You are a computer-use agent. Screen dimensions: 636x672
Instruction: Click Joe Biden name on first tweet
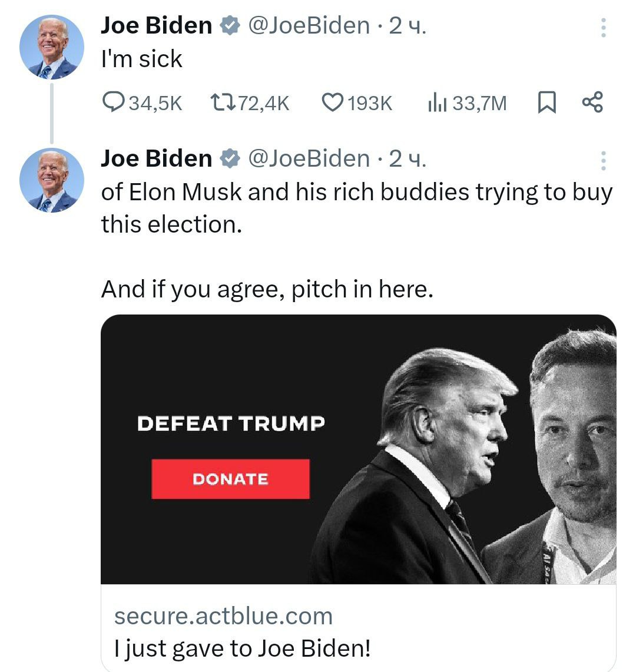(x=156, y=26)
